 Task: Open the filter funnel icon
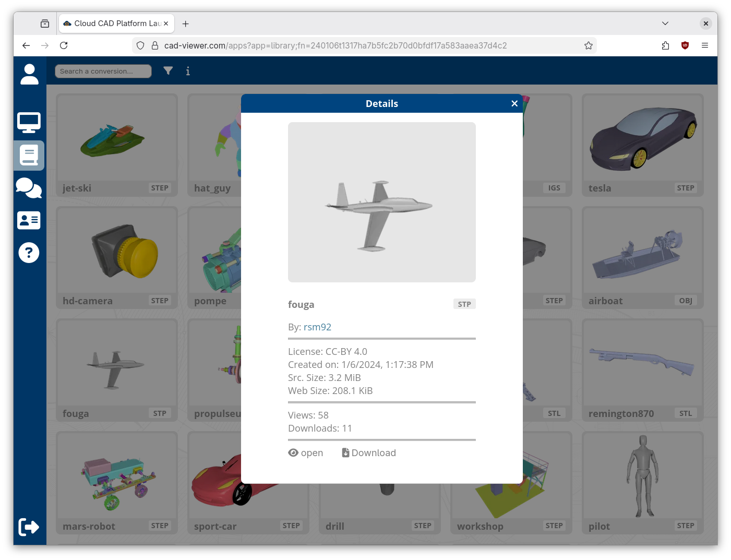(168, 71)
